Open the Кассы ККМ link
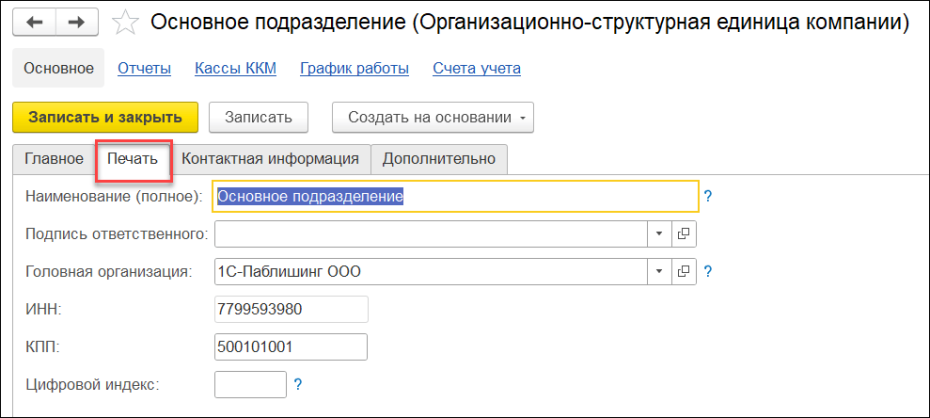Viewport: 930px width, 418px height. pyautogui.click(x=235, y=69)
